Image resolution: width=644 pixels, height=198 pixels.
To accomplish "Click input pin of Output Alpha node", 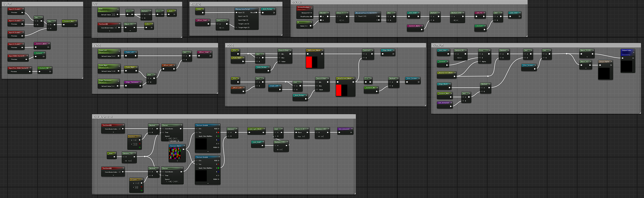I will 600,65.
